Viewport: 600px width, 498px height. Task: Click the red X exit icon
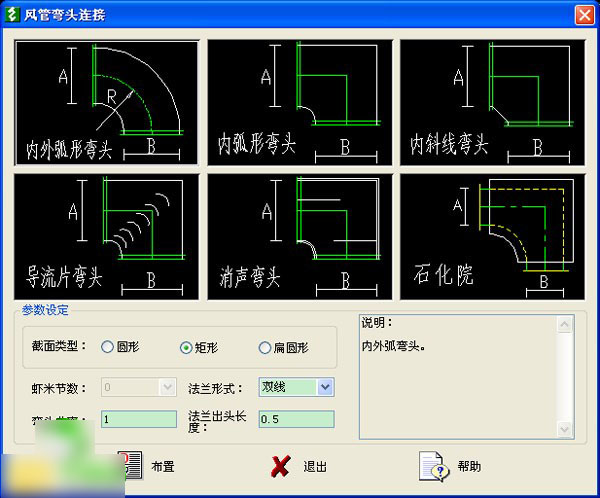280,466
